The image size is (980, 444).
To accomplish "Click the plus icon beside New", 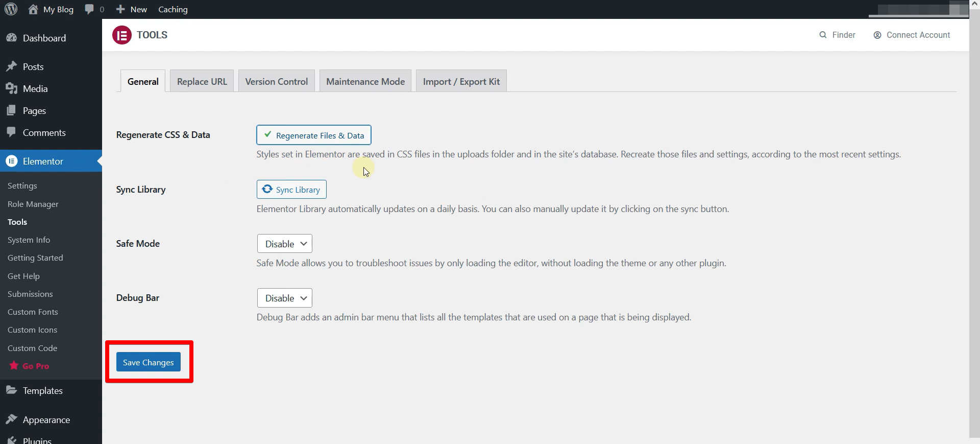I will coord(120,9).
